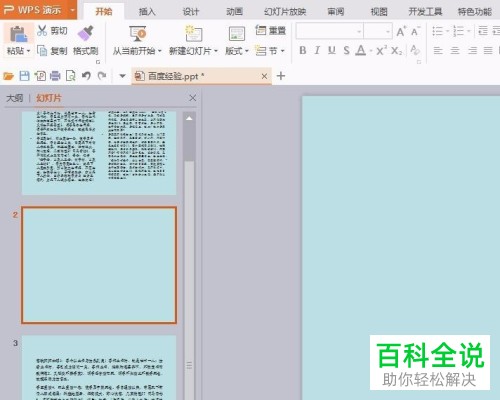
Task: Open the 开发工具 ribbon tab
Action: tap(426, 12)
